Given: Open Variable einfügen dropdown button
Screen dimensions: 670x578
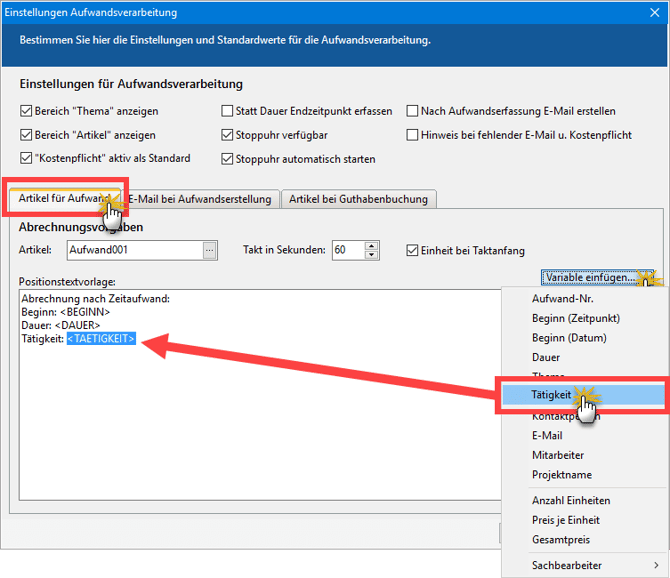Looking at the screenshot, I should pyautogui.click(x=590, y=277).
